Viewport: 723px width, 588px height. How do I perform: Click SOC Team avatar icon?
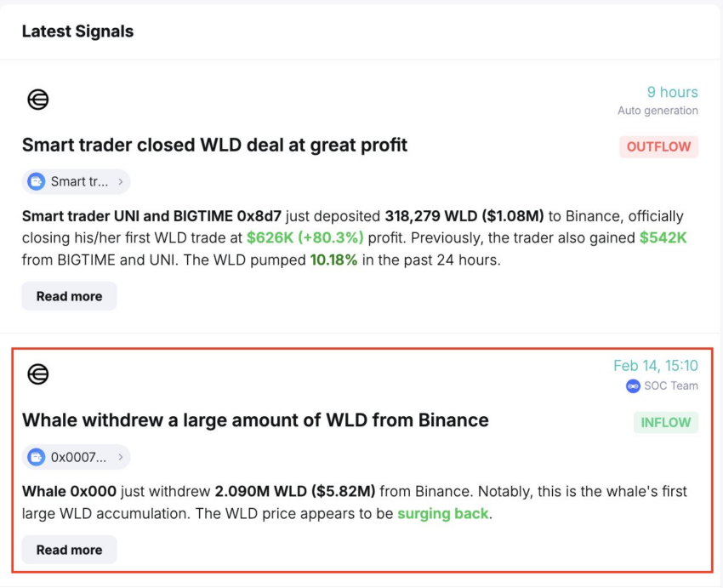(633, 386)
